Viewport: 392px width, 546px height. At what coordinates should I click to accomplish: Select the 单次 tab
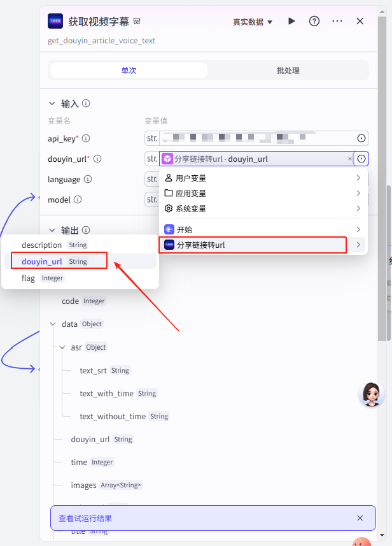pos(129,70)
